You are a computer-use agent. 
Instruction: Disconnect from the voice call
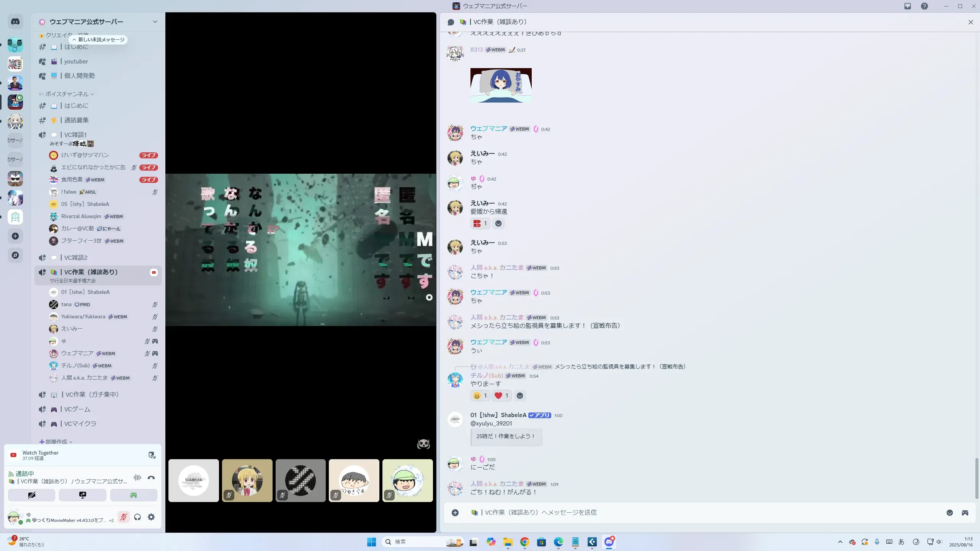tap(151, 478)
